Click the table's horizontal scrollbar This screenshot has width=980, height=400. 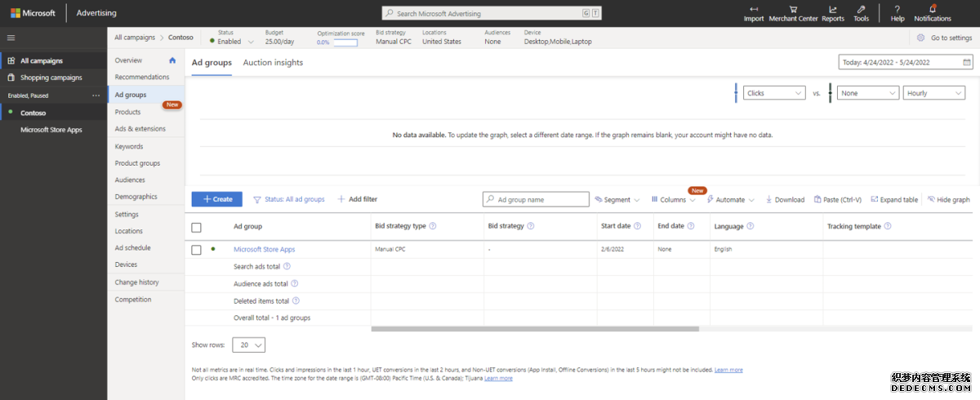pos(535,329)
